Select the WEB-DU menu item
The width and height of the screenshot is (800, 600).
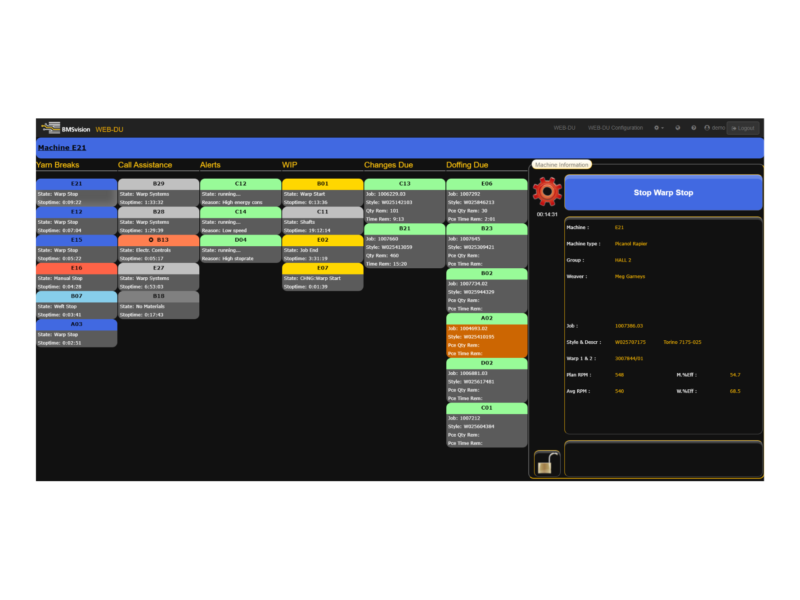tap(564, 128)
